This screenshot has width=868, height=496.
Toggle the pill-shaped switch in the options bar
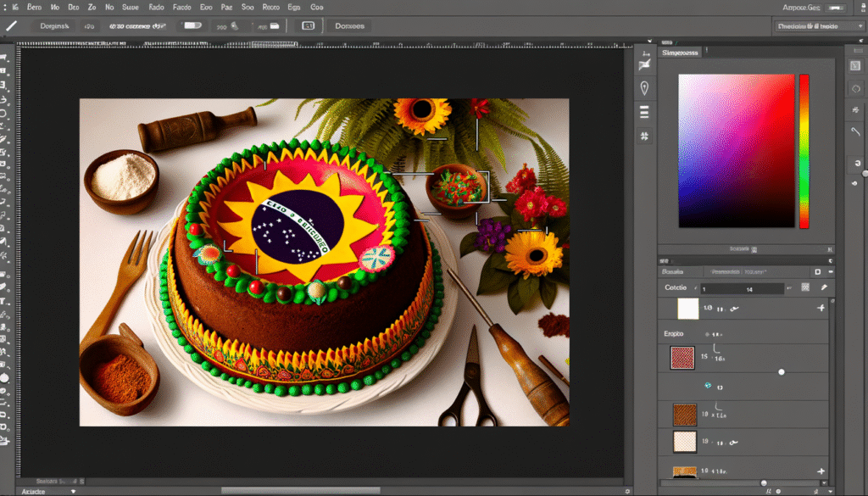(x=192, y=25)
